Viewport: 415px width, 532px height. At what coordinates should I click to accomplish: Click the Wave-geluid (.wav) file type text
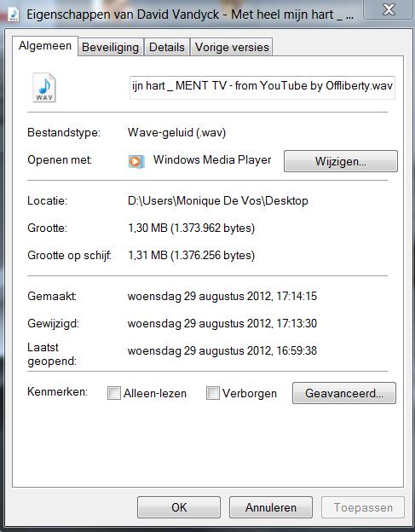tap(176, 132)
